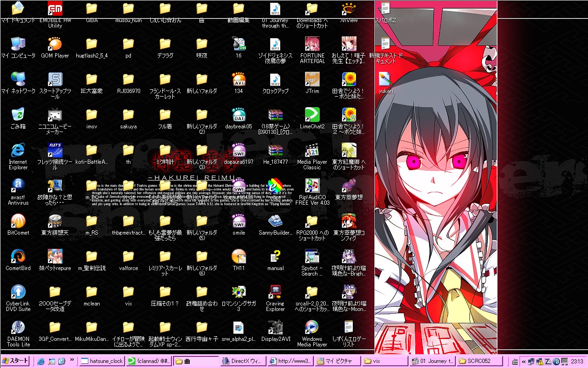Expand hidden system tray icons
The height and width of the screenshot is (368, 588).
(x=523, y=362)
